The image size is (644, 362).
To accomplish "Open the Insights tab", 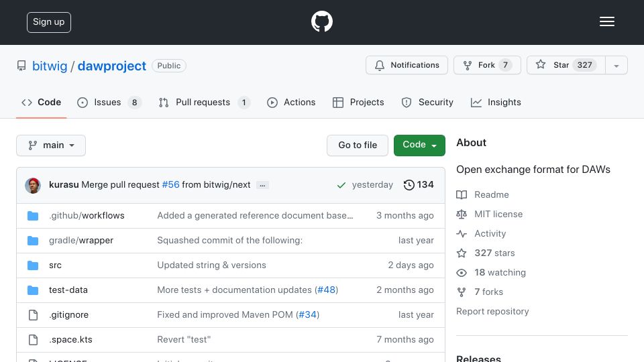I will coord(496,102).
